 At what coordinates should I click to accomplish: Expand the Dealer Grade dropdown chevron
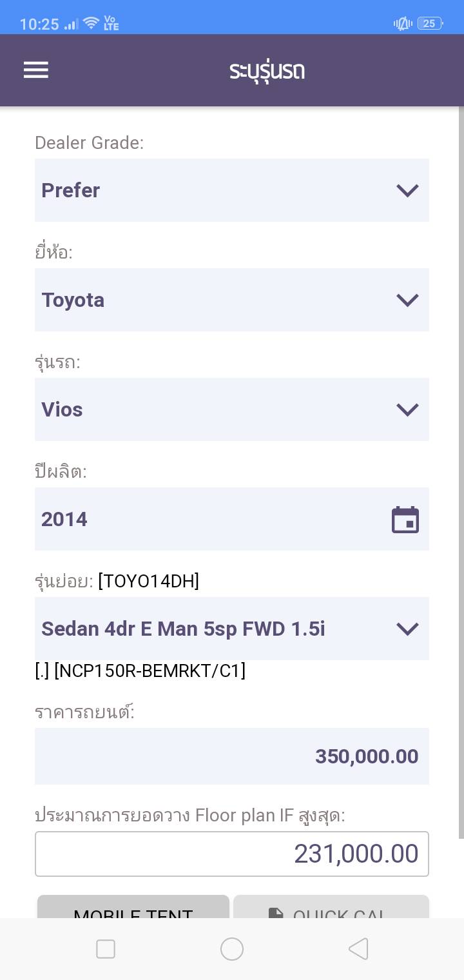click(407, 190)
